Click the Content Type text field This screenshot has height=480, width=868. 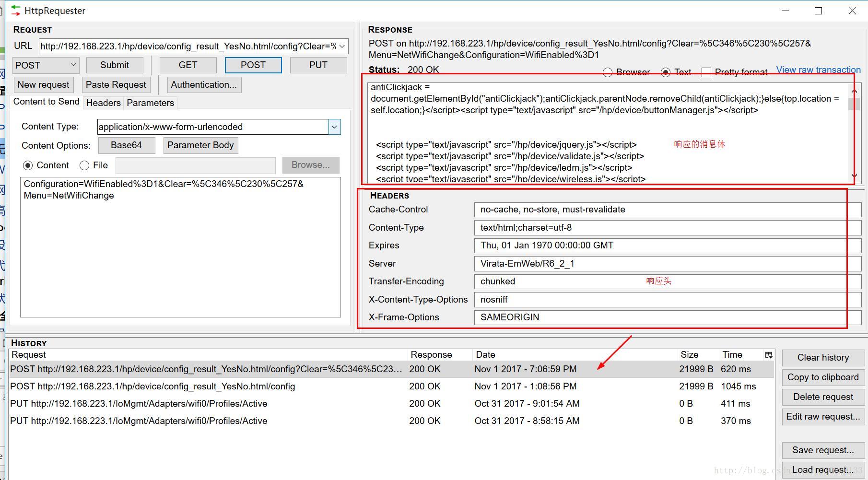pyautogui.click(x=213, y=127)
